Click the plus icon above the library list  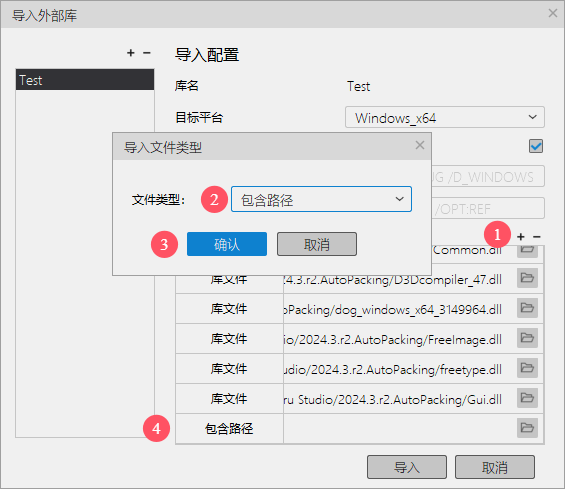[131, 53]
